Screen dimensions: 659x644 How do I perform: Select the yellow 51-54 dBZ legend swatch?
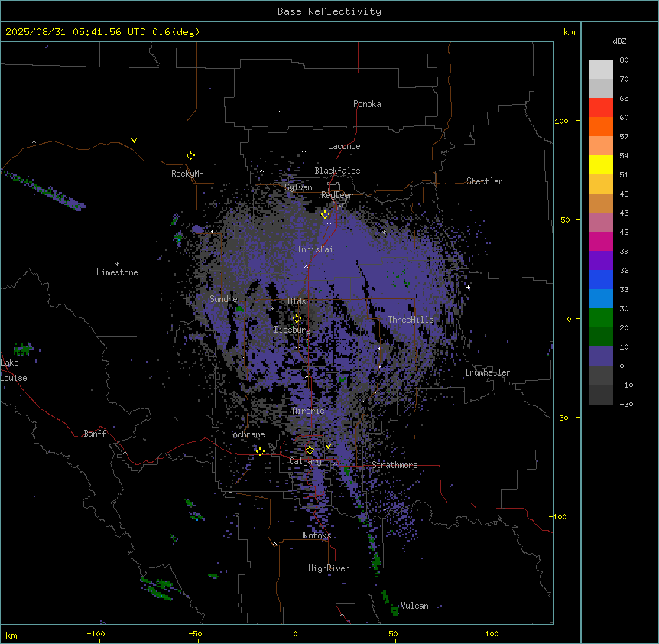pyautogui.click(x=601, y=164)
